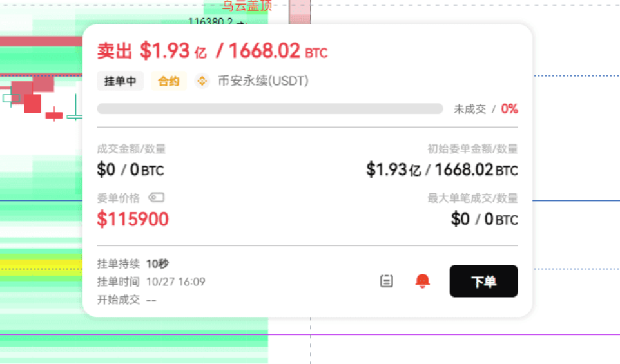The image size is (620, 364).
Task: Click the arrow next to 116380.2
Action: coord(240,23)
